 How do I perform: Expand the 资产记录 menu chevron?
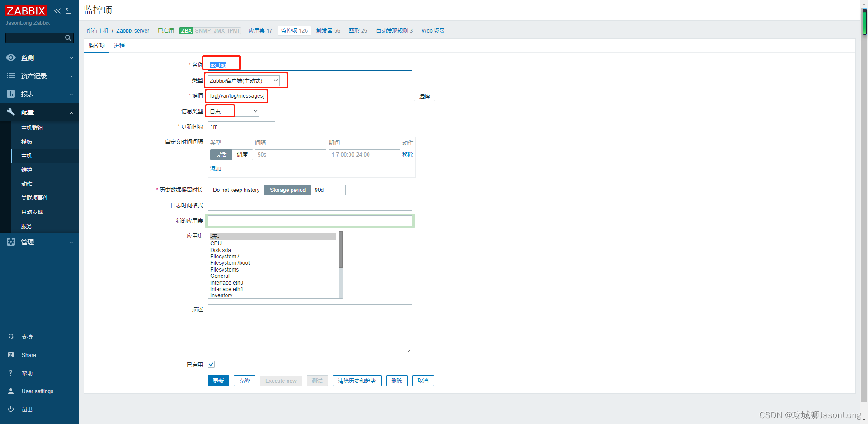[x=71, y=76]
